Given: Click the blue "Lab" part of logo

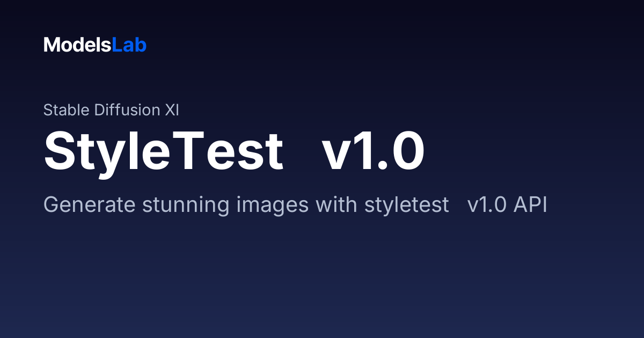Looking at the screenshot, I should (129, 45).
